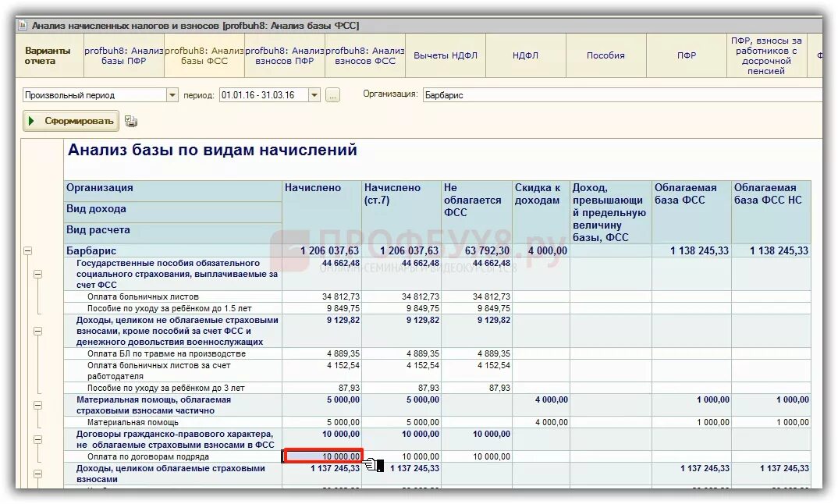838x504 pixels.
Task: Select the Оплата больничных листов row label
Action: [x=143, y=296]
